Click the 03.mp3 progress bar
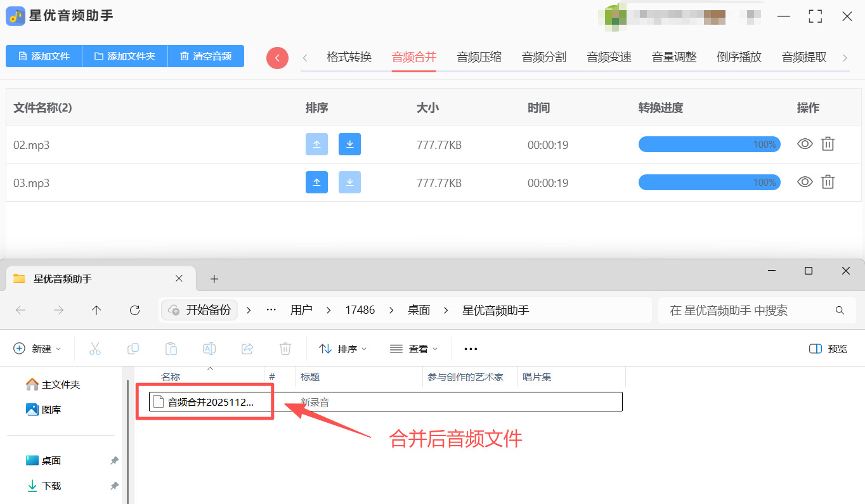Screen dimensions: 865x504 709,183
